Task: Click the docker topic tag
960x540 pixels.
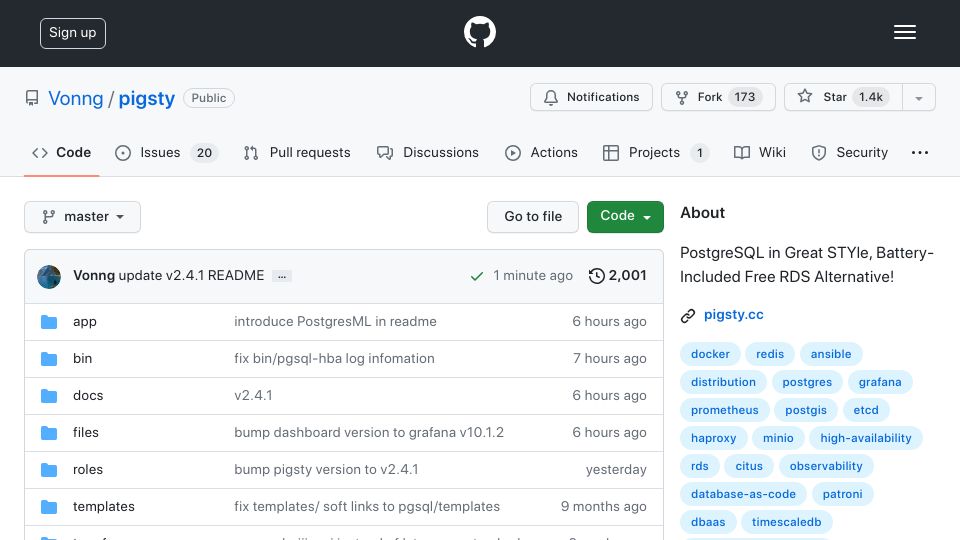Action: point(710,354)
